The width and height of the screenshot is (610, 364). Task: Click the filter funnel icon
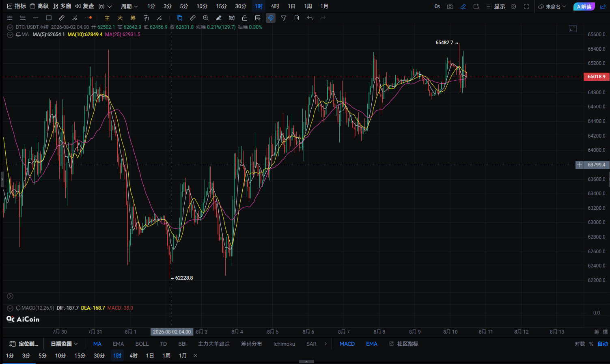(284, 18)
